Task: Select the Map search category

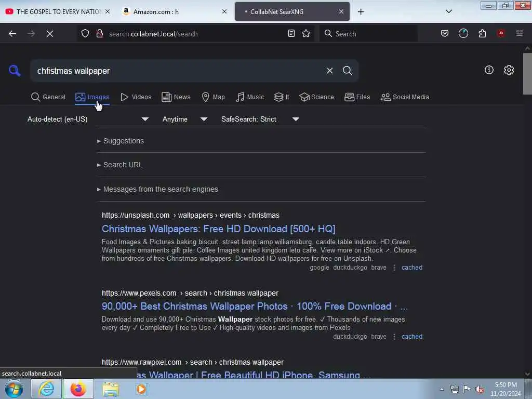Action: click(x=214, y=97)
